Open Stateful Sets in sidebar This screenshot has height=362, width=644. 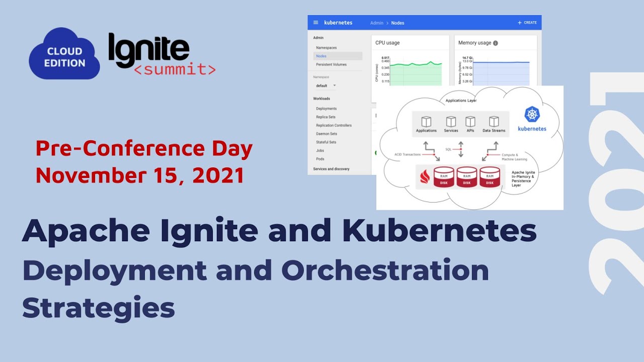326,142
